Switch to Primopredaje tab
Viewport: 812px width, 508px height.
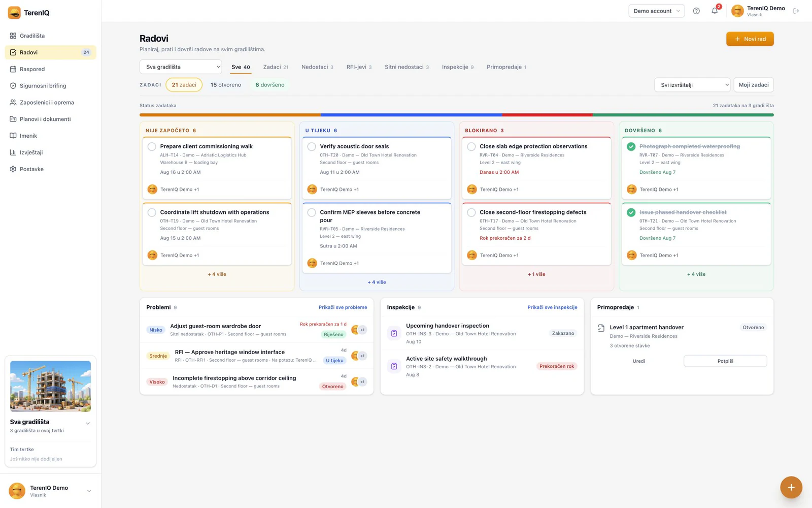[506, 67]
